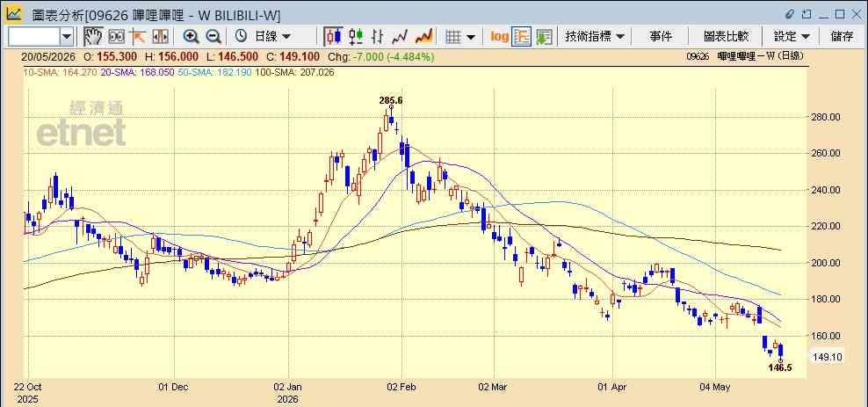This screenshot has width=868, height=407.
Task: Click the C: 149.100 close value
Action: point(293,56)
